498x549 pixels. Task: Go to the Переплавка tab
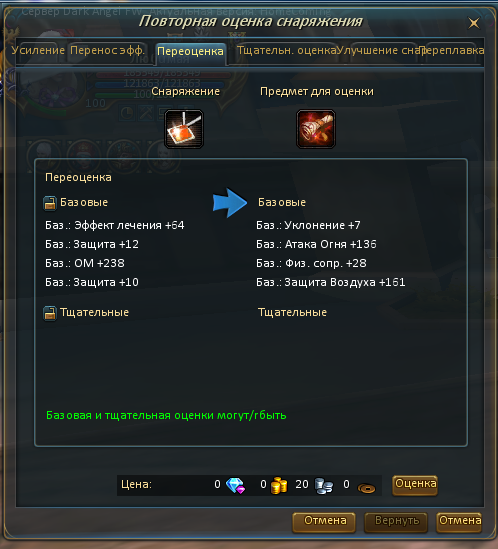[452, 50]
